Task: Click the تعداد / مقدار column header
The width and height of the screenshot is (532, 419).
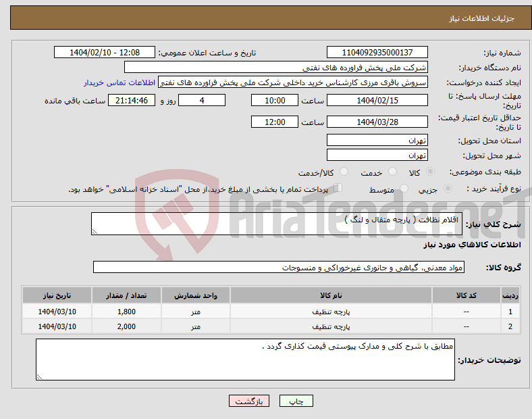Action: 126,295
